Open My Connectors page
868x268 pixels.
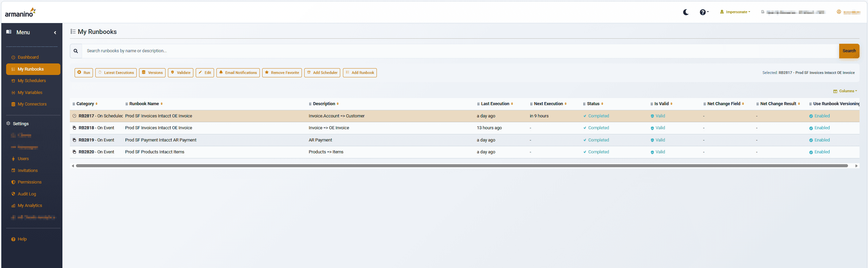(x=32, y=104)
